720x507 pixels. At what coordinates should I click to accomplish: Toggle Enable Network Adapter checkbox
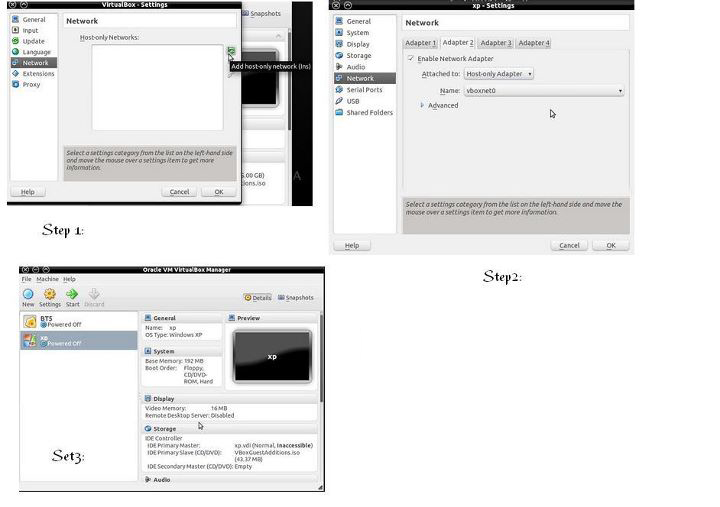coord(411,58)
